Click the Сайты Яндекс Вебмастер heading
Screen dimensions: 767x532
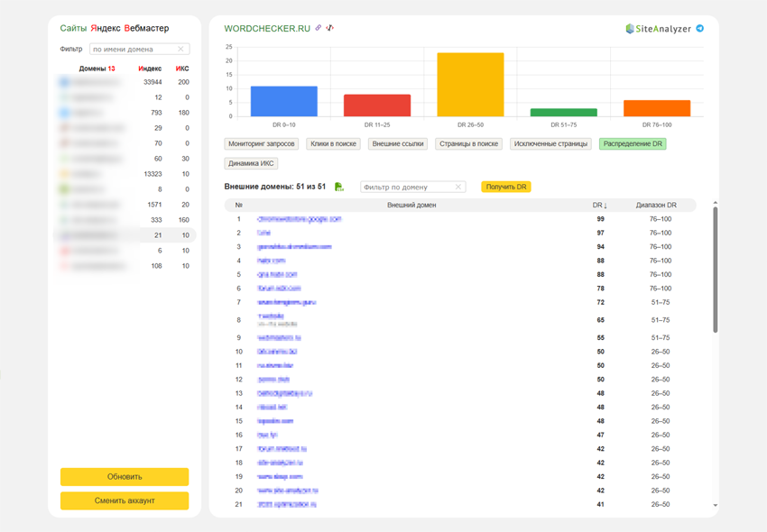click(115, 28)
